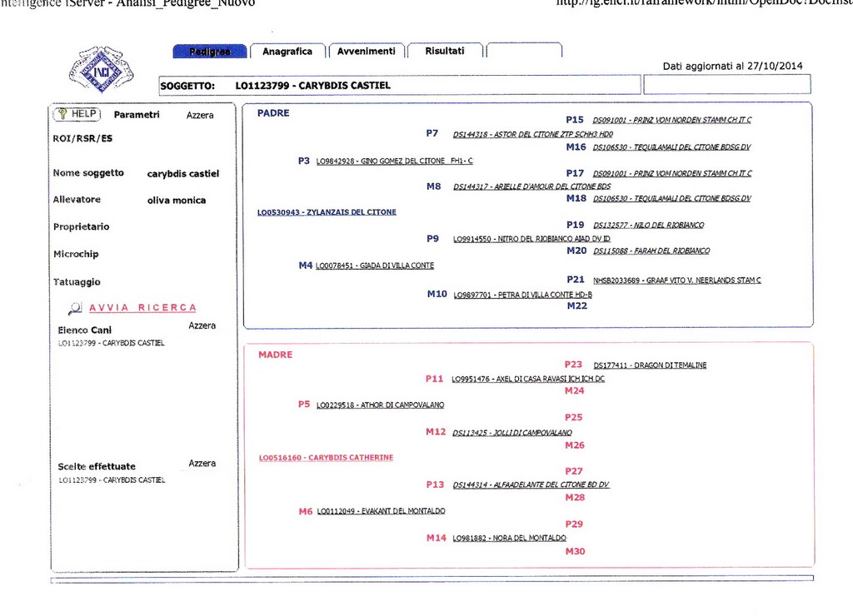The image size is (853, 616).
Task: Click the blank tab after Risultati
Action: tap(524, 50)
